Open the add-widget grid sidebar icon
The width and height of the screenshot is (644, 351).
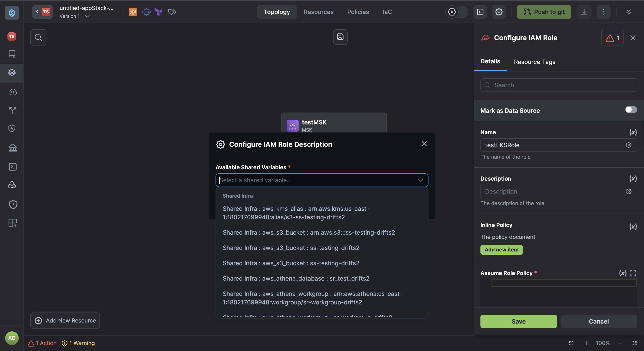(13, 223)
